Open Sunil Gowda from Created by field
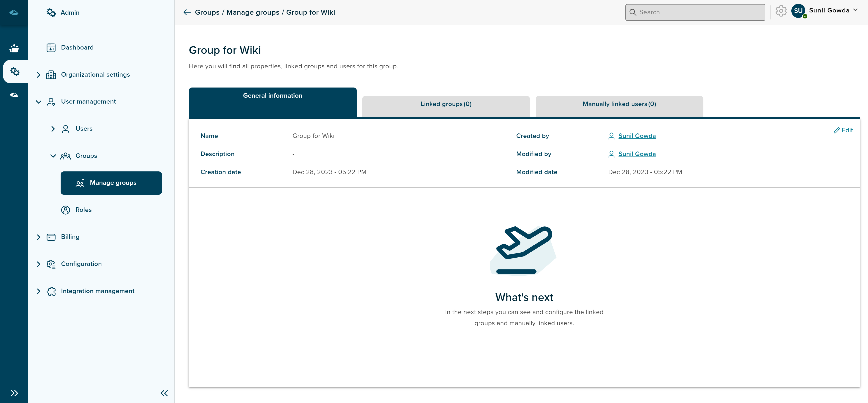The image size is (868, 403). (x=637, y=136)
